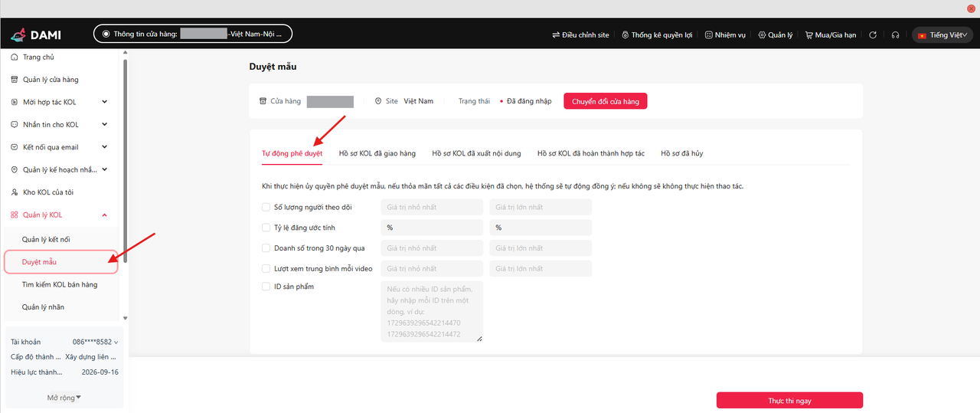Open the headset support icon
Screen dimensions: 980x413
point(895,34)
